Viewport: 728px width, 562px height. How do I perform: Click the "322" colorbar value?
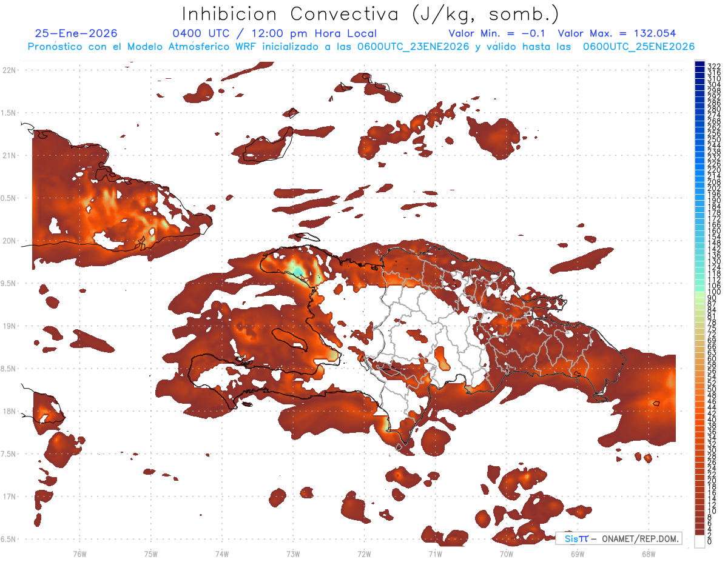pyautogui.click(x=714, y=65)
